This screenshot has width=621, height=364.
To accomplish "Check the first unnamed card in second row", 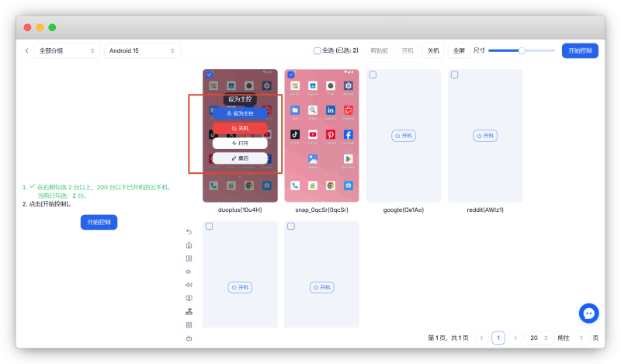I will [210, 226].
